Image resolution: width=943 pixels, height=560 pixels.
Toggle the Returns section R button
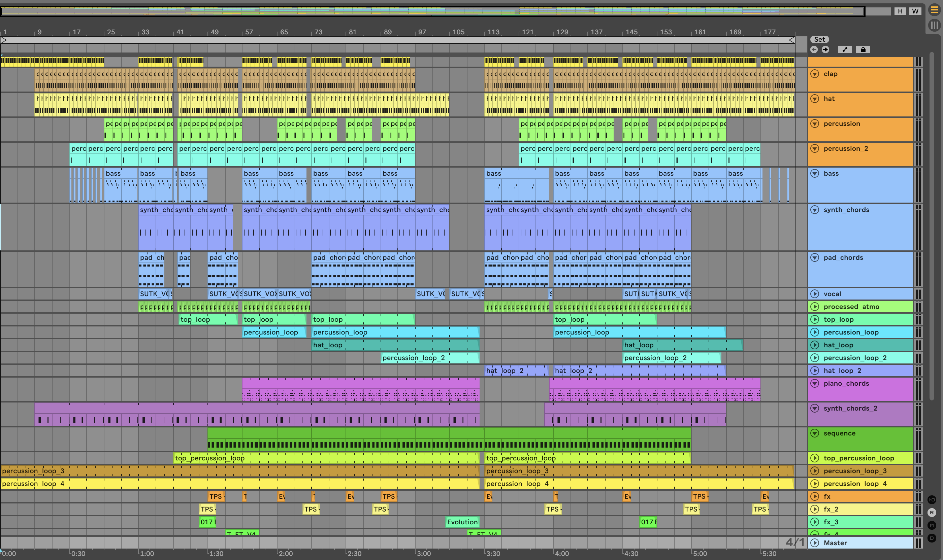pos(932,513)
